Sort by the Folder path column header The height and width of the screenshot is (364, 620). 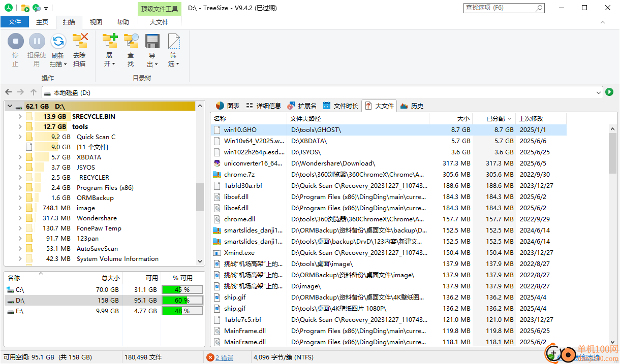[x=358, y=118]
